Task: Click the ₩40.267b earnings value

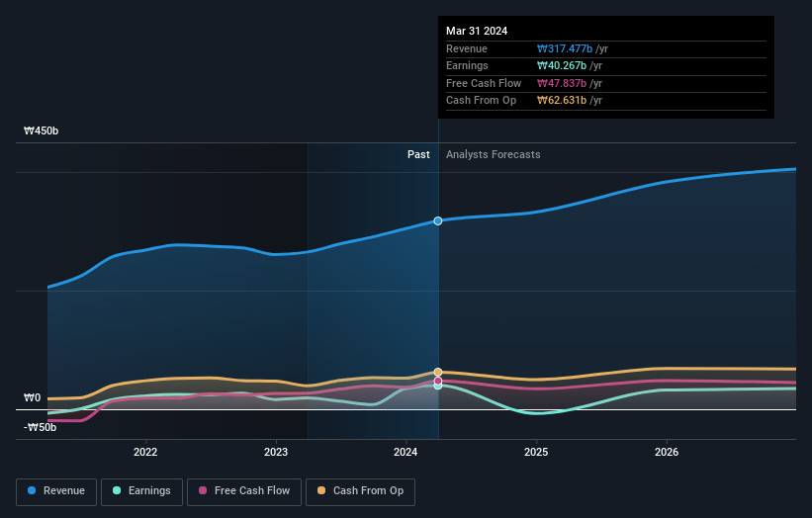Action: tap(562, 65)
